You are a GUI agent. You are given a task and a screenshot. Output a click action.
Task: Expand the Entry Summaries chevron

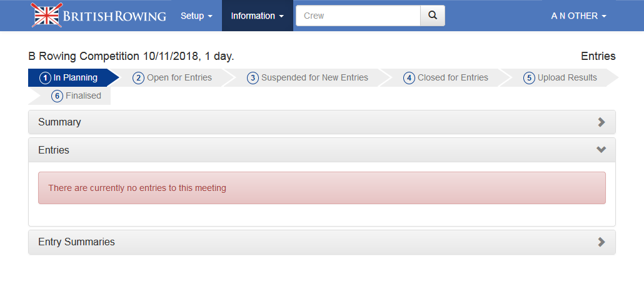[x=601, y=242]
